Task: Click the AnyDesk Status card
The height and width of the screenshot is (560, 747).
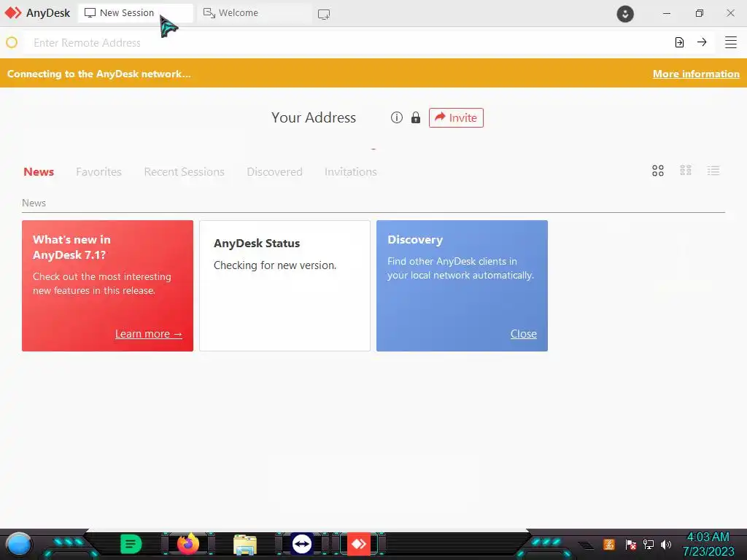Action: [285, 286]
